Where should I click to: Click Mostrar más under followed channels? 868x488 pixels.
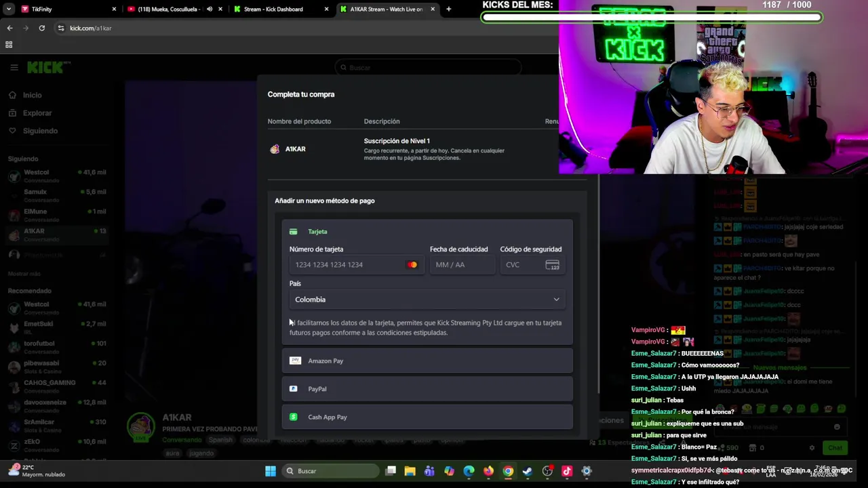(24, 274)
